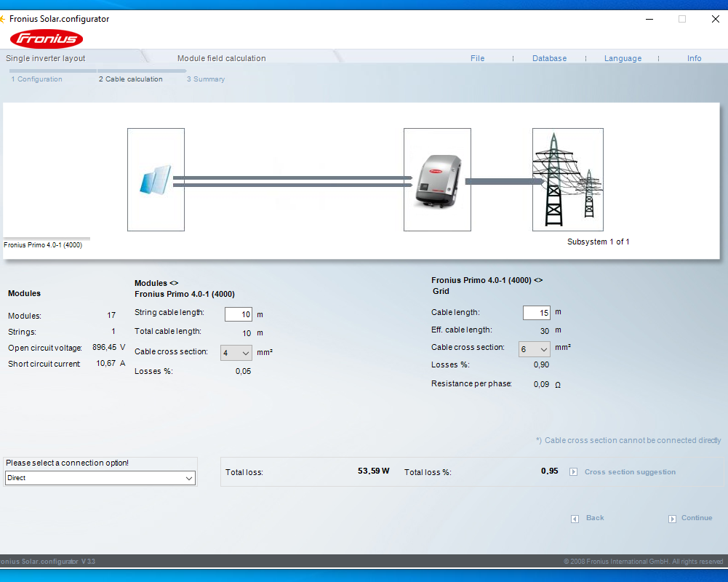Screen dimensions: 728x582
Task: Switch to the 1 Configuration step
Action: tap(36, 79)
